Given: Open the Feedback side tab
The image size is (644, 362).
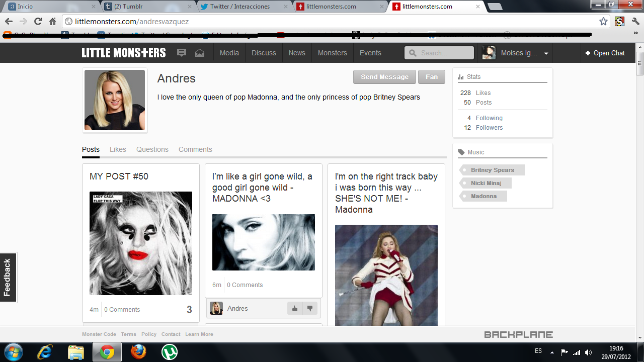Looking at the screenshot, I should click(x=8, y=278).
